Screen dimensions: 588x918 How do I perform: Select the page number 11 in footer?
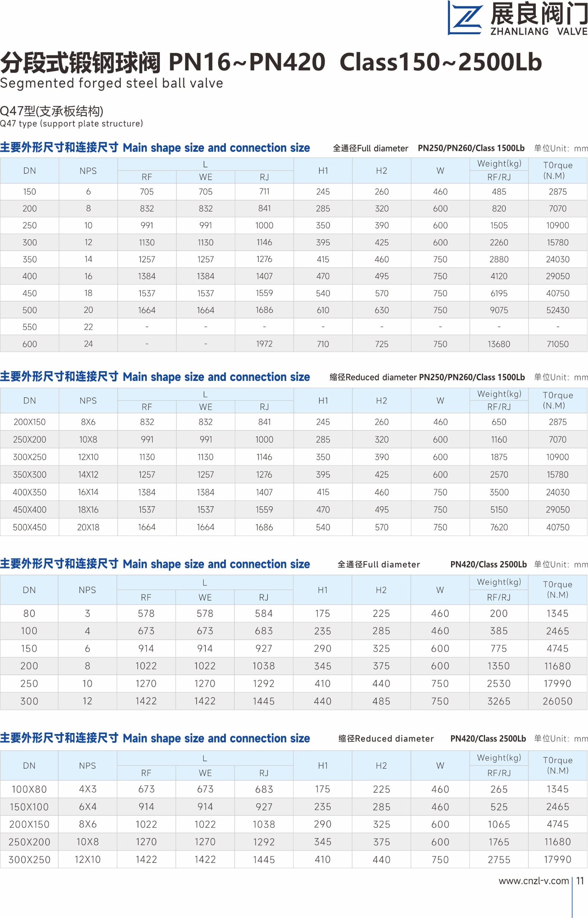[x=580, y=881]
